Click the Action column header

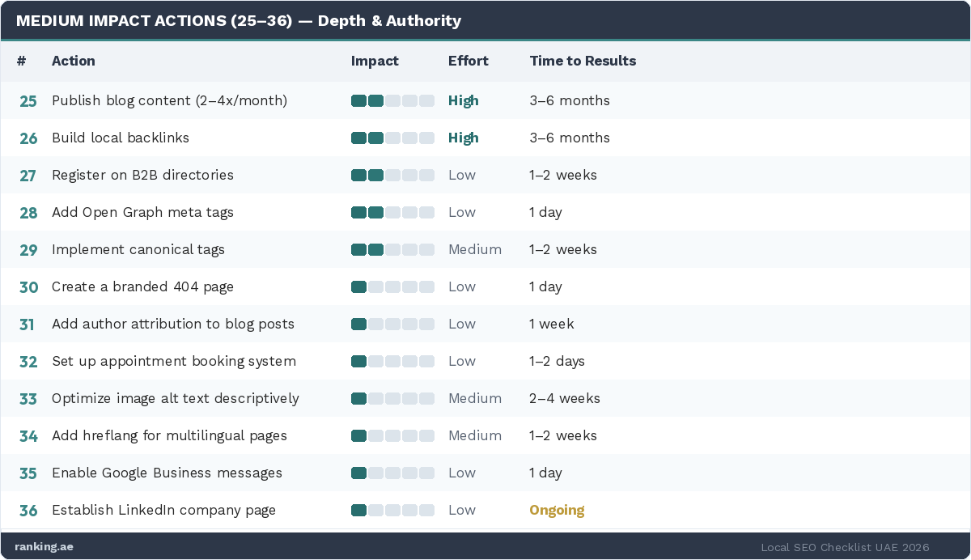(x=74, y=61)
